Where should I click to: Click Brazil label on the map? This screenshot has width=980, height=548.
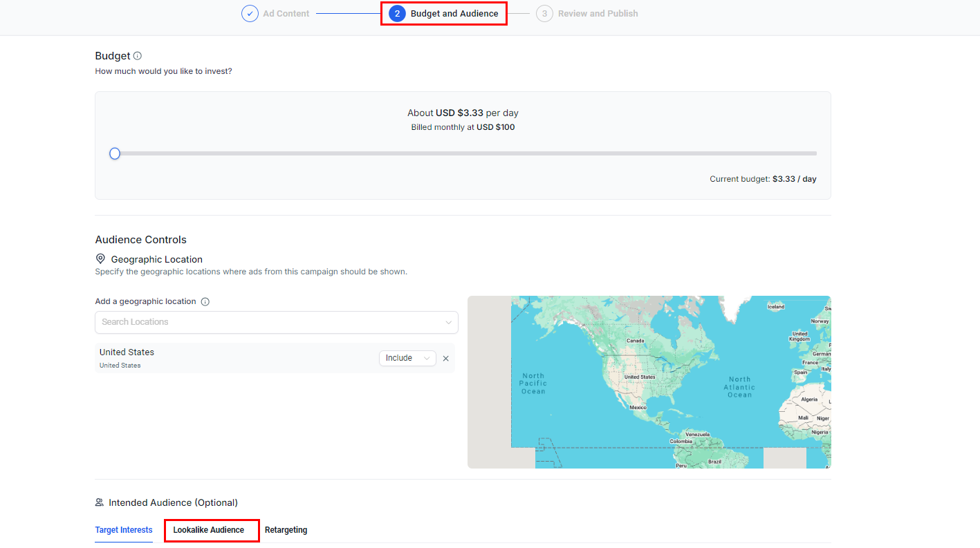pos(714,462)
